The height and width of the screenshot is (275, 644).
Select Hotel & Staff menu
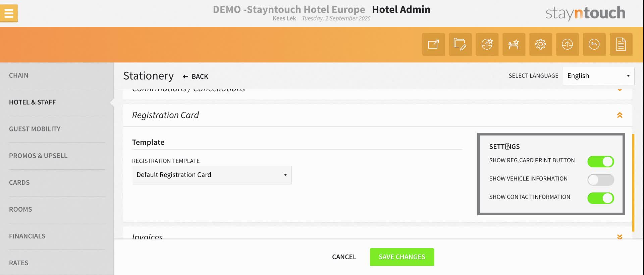click(32, 102)
